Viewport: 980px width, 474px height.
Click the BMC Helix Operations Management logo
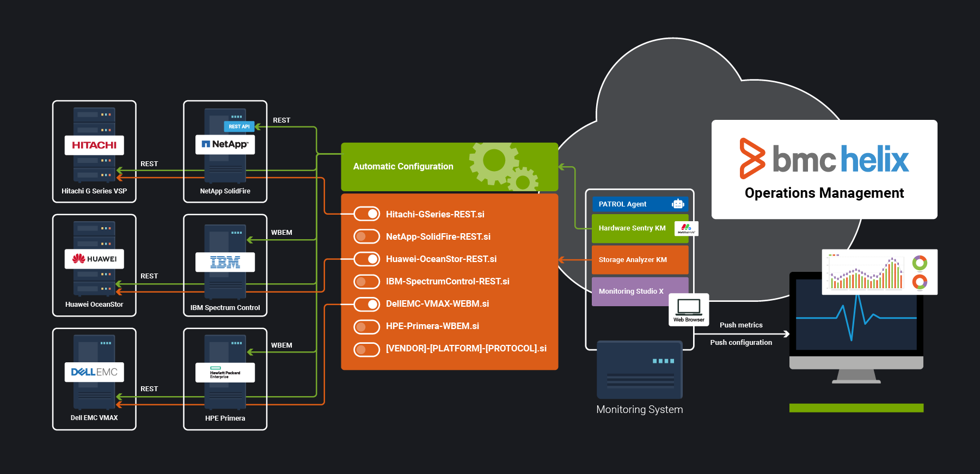pyautogui.click(x=824, y=169)
